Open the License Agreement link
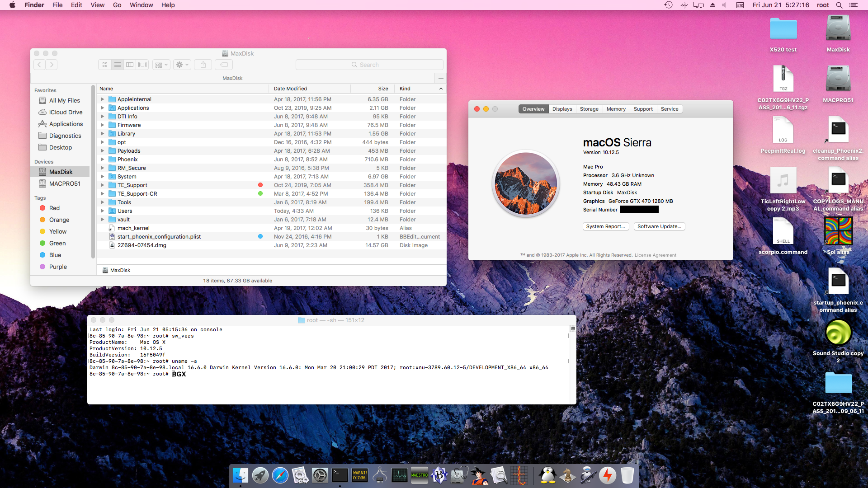 coord(655,255)
